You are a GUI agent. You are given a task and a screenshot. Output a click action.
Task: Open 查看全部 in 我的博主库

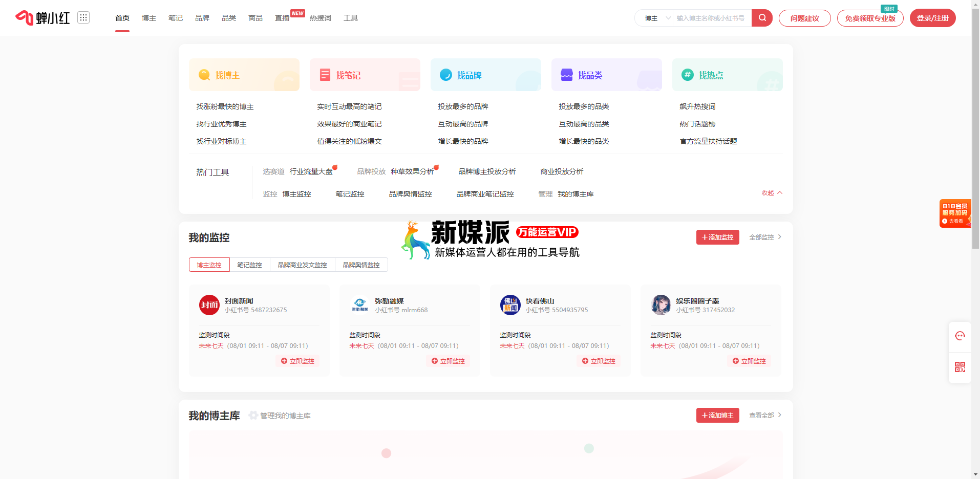[765, 415]
